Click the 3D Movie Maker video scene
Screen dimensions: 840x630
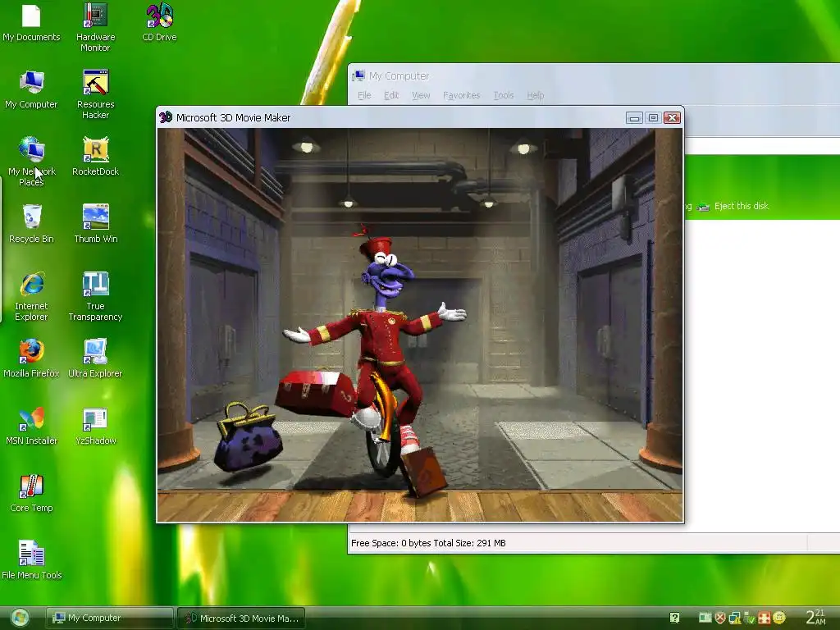click(x=420, y=325)
